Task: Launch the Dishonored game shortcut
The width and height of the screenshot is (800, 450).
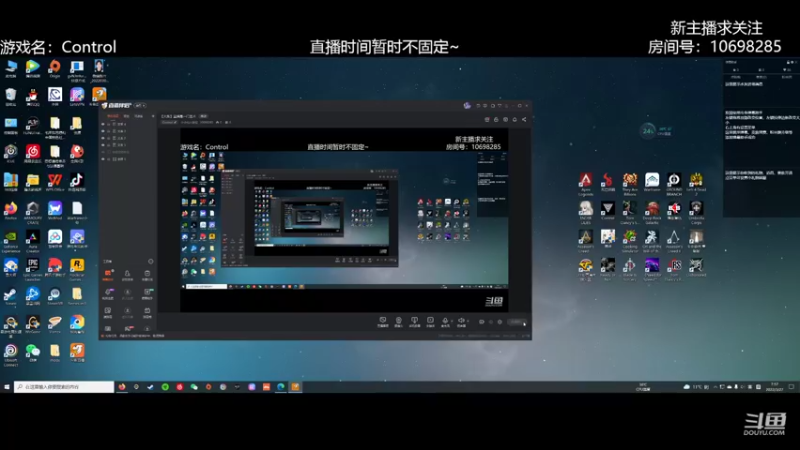Action: [x=696, y=268]
